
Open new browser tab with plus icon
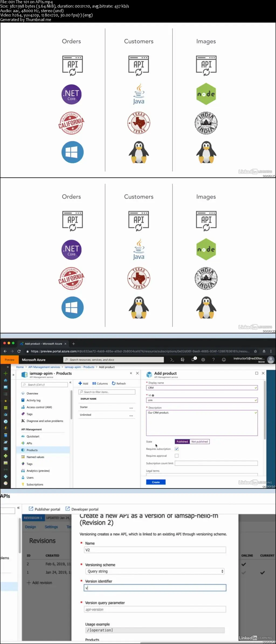coord(74,343)
